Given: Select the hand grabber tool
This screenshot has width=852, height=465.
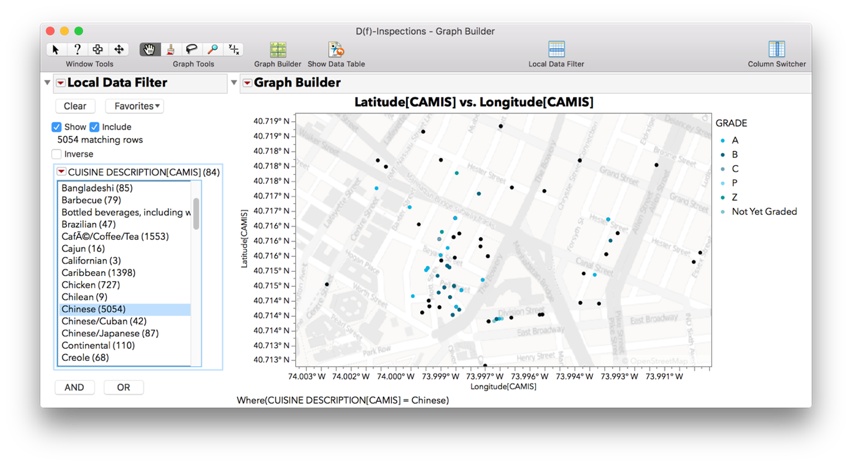Looking at the screenshot, I should (x=149, y=49).
